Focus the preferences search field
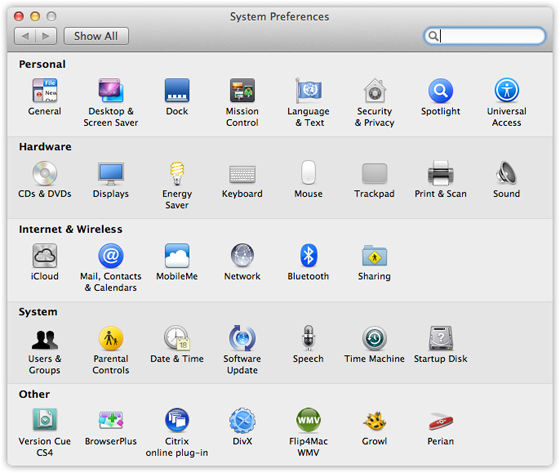Screen dimensions: 560x473 485,36
